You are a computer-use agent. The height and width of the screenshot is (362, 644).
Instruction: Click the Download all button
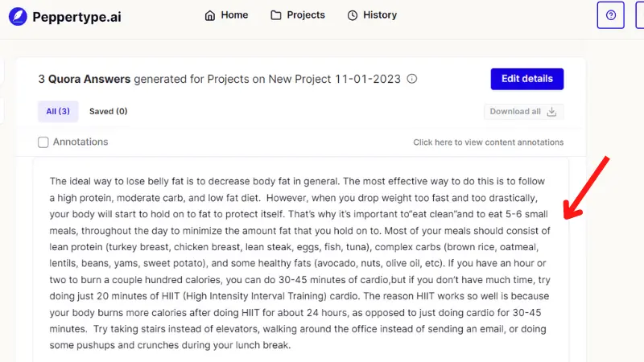click(524, 112)
